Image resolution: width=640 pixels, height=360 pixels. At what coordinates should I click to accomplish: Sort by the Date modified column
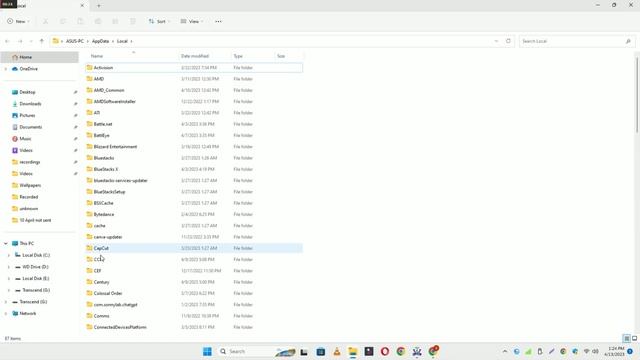tap(195, 56)
